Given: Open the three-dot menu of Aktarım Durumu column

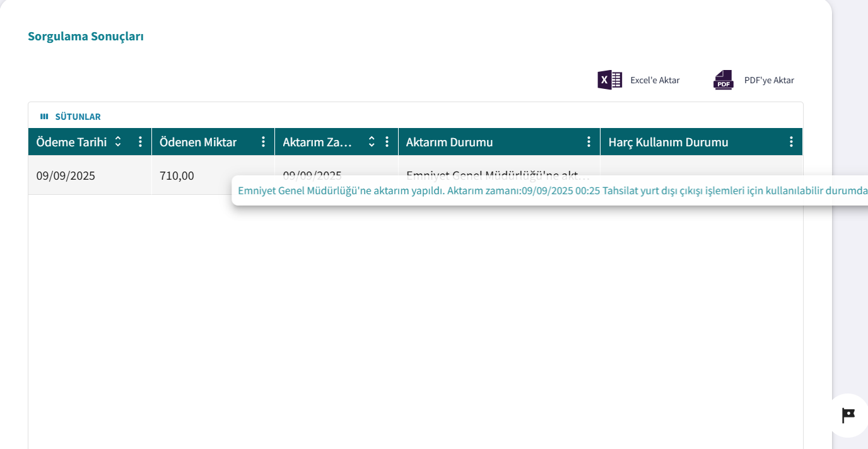Looking at the screenshot, I should [589, 142].
